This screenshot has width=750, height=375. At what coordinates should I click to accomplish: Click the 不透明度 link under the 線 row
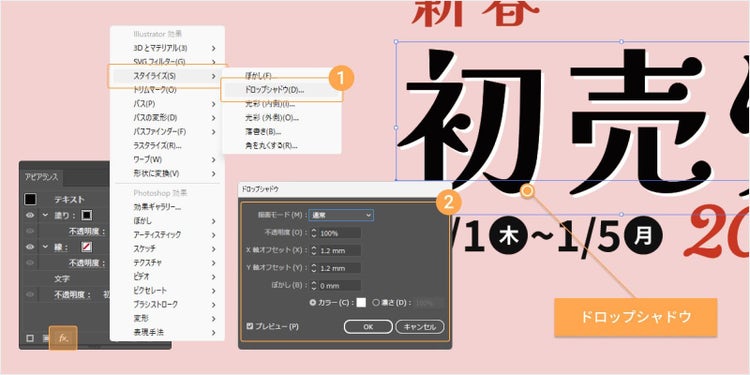click(87, 263)
